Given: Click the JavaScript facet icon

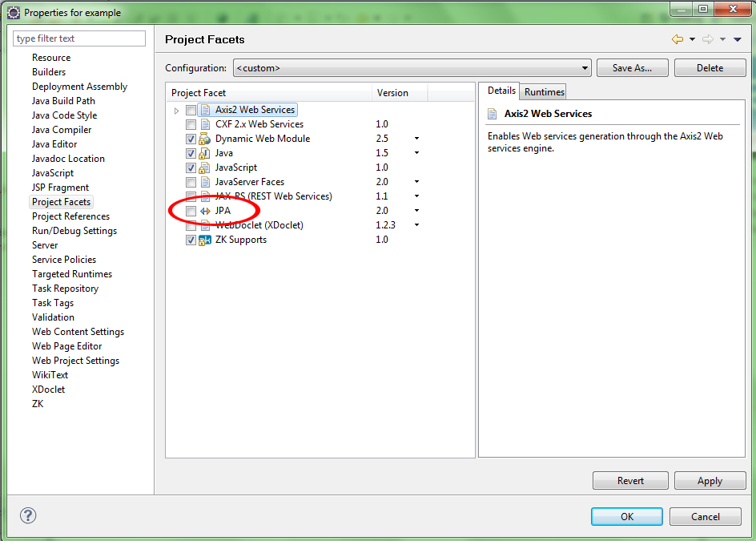Looking at the screenshot, I should pos(205,168).
